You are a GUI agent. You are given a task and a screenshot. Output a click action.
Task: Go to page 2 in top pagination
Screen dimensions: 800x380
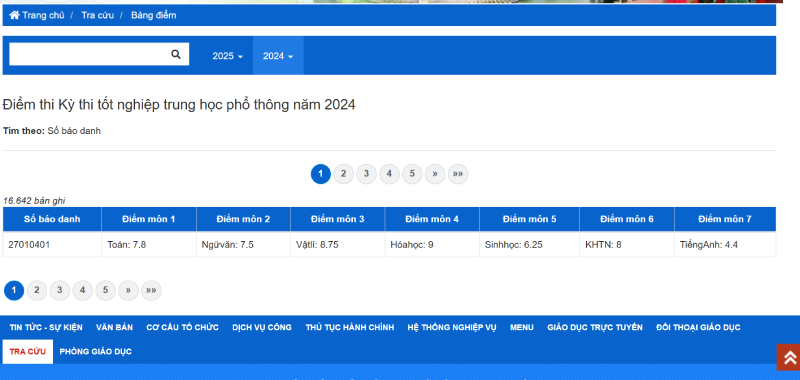(343, 174)
